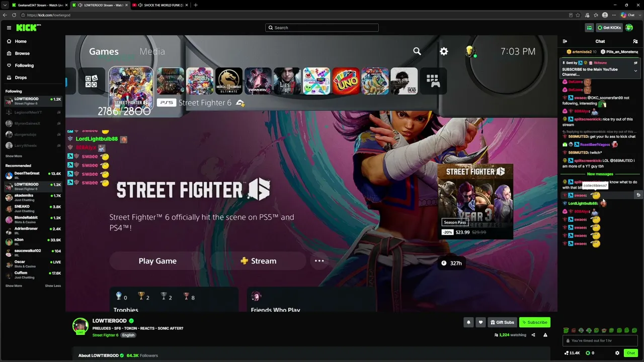Click Show Less in recommended list
This screenshot has height=362, width=644.
(53, 286)
